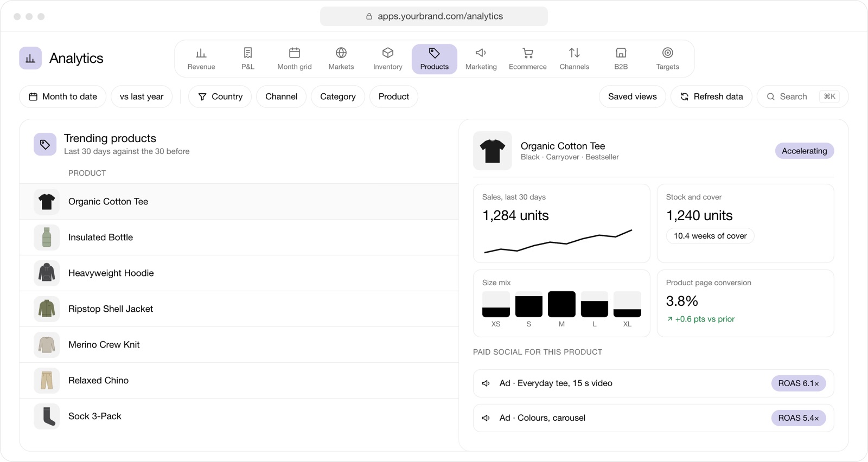Select the Merino Crew Knit row

point(239,345)
